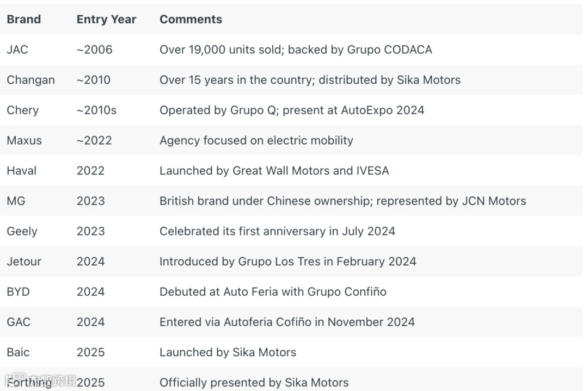Select the MG brand cell
Image resolution: width=588 pixels, height=391 pixels.
click(16, 201)
